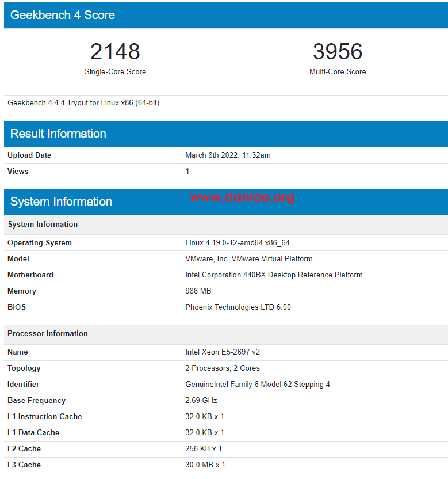Screen dimensions: 448x479
Task: Select 'Intel Corporation 440BX Desktop Reference Platform' value
Action: [274, 275]
